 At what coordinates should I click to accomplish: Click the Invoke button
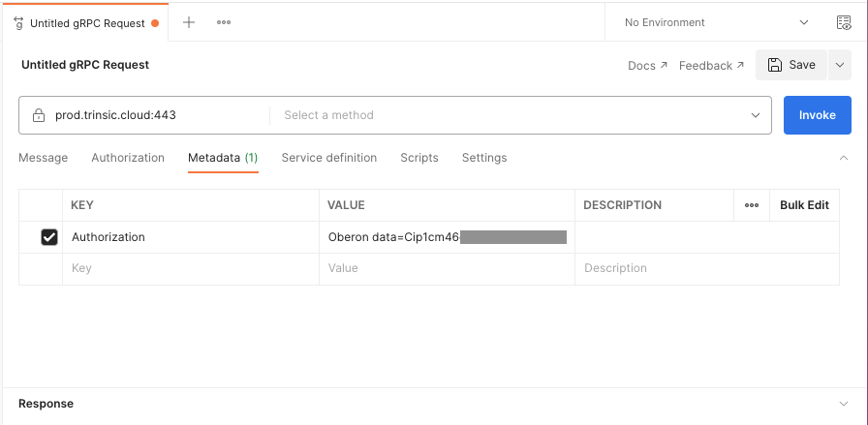pos(817,115)
